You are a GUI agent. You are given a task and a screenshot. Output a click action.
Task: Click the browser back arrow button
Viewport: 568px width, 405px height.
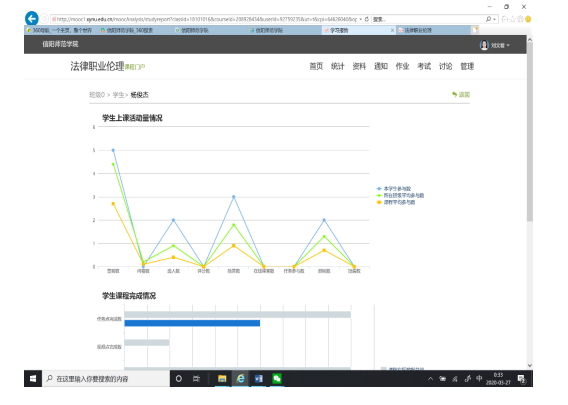click(32, 18)
